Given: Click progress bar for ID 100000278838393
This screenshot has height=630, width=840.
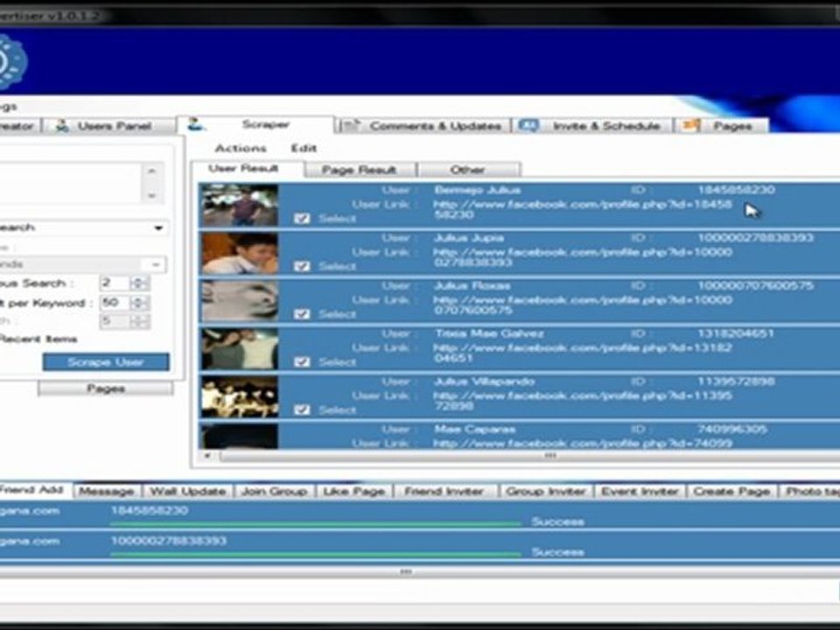Looking at the screenshot, I should (316, 554).
